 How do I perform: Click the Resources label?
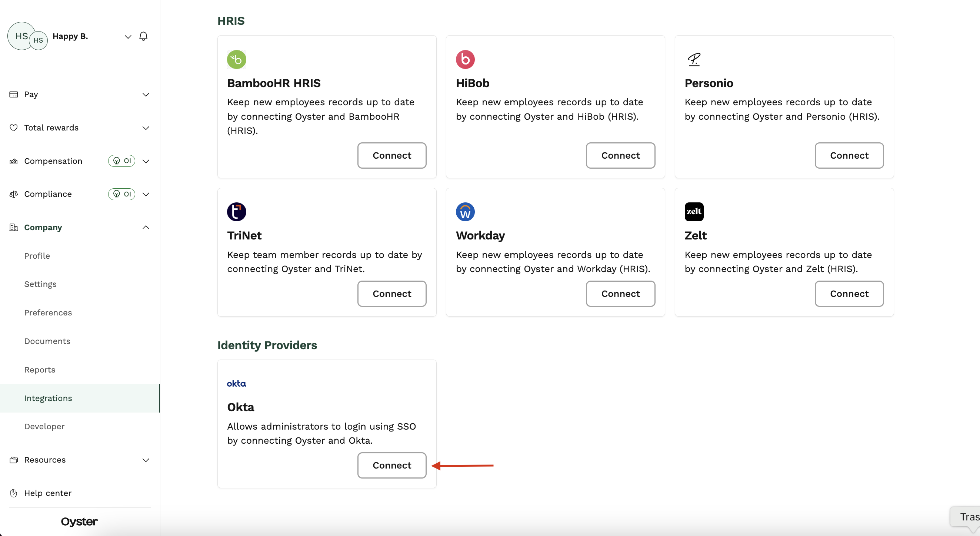pyautogui.click(x=45, y=460)
